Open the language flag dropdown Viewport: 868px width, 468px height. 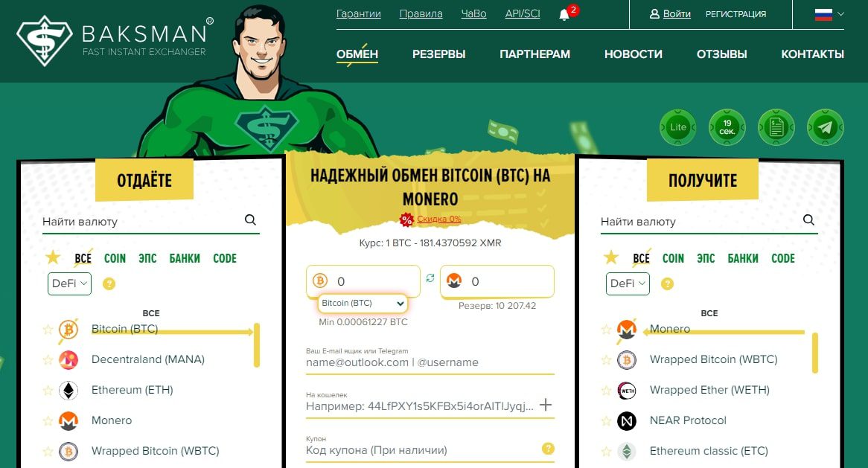[829, 14]
